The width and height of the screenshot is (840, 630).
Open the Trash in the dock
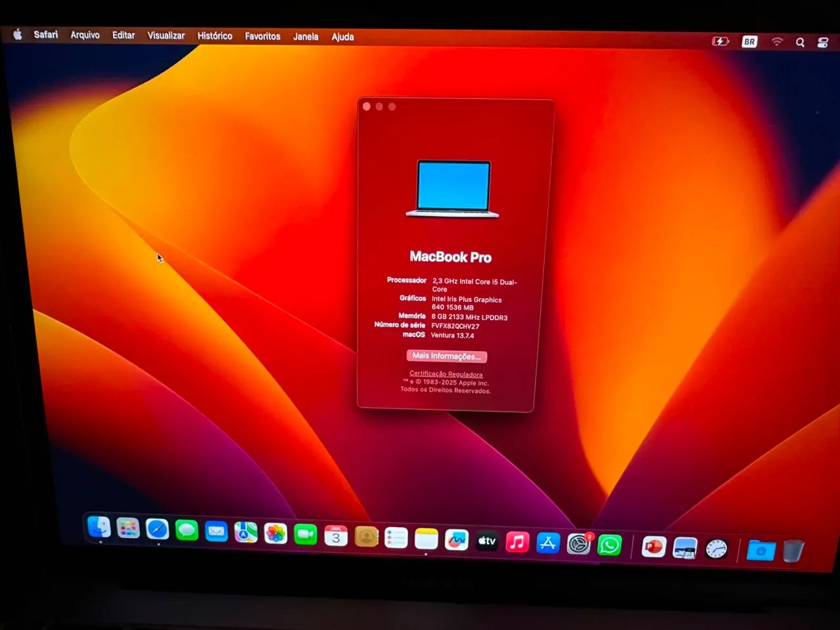793,551
